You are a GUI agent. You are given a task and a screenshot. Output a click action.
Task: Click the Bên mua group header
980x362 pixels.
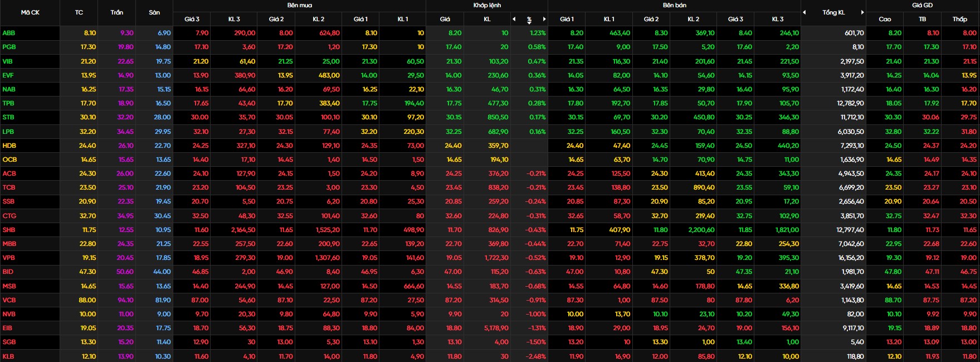[x=300, y=5]
